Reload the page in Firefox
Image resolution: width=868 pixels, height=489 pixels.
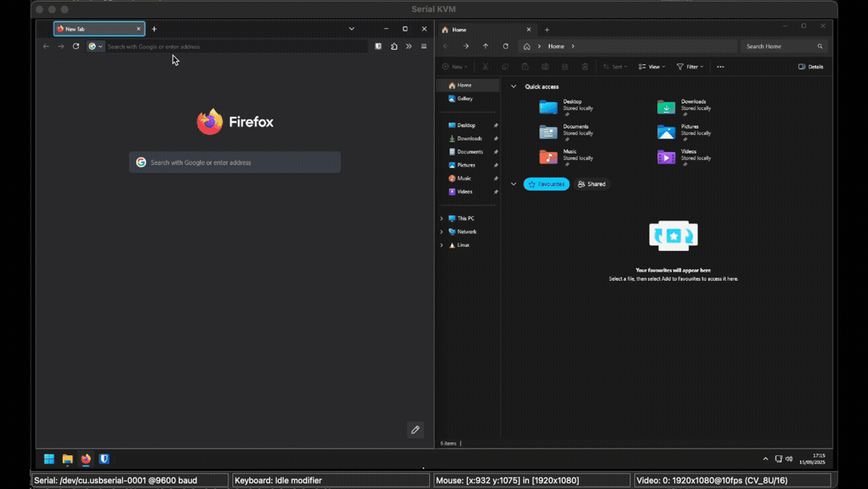(x=76, y=47)
